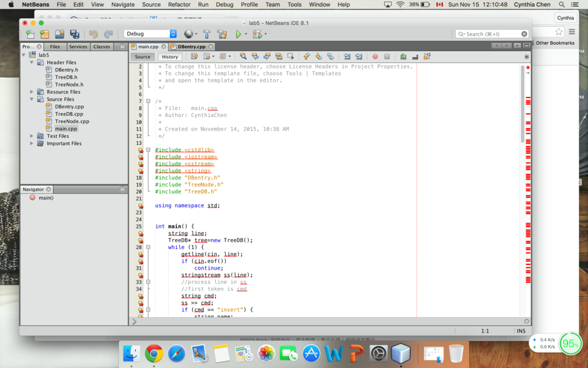Toggle History view of editor
Screen dimensions: 588x368
click(170, 57)
